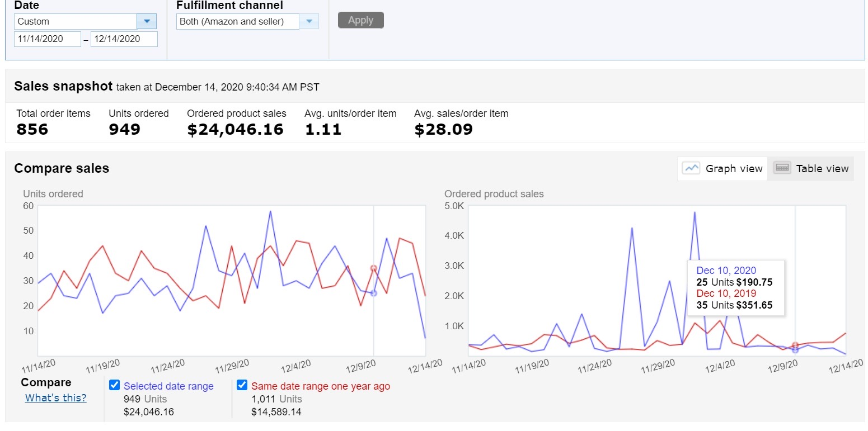Click the Same date range one year ago label

(x=321, y=386)
